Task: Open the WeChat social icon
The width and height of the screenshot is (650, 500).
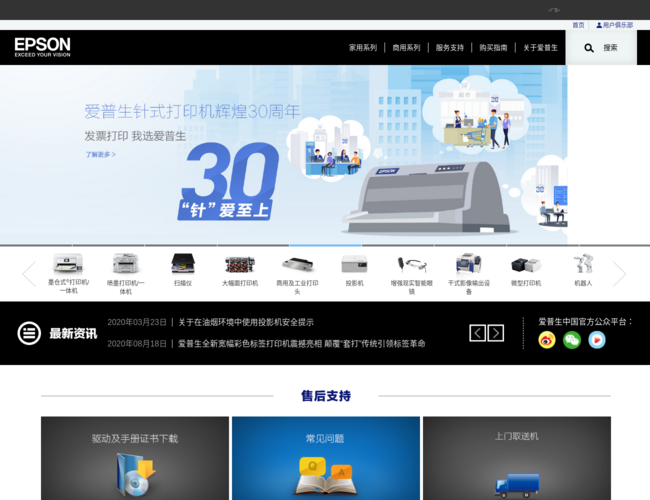Action: pos(572,340)
